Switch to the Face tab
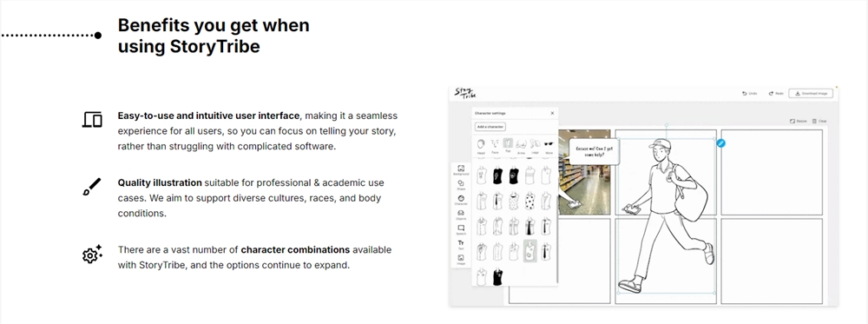Viewport: 868px width, 324px height. [x=495, y=146]
